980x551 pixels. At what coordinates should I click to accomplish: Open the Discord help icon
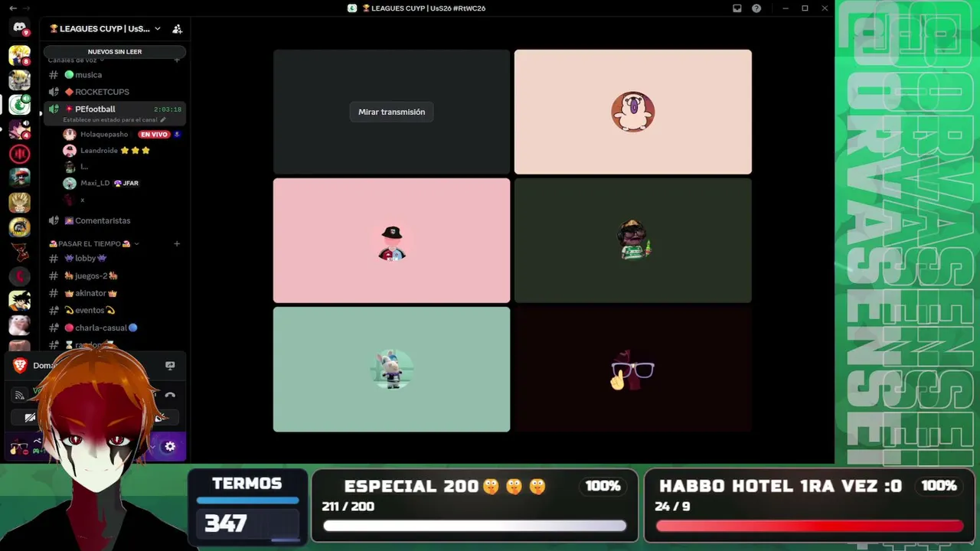(756, 8)
